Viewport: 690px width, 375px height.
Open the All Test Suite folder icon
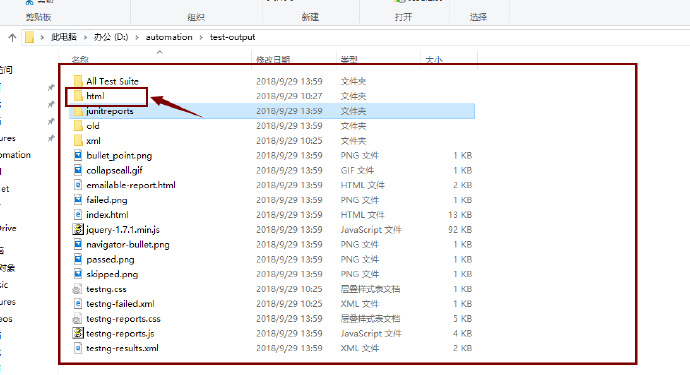click(78, 81)
